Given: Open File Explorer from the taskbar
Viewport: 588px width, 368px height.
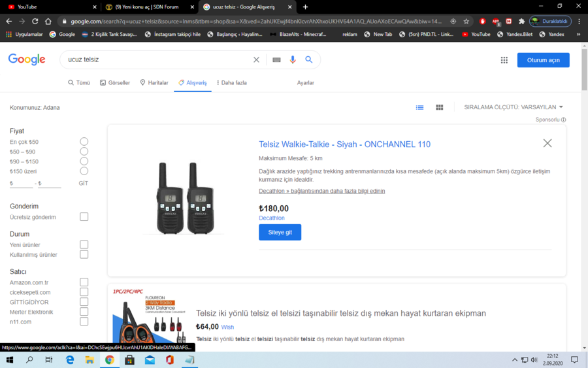Looking at the screenshot, I should pos(90,360).
